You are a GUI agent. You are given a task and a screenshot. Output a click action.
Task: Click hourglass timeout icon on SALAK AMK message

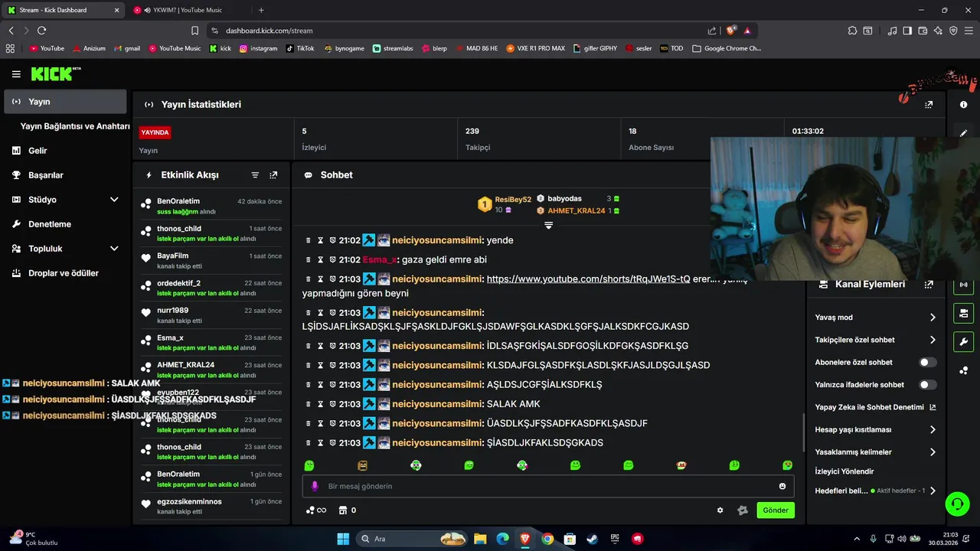point(321,404)
